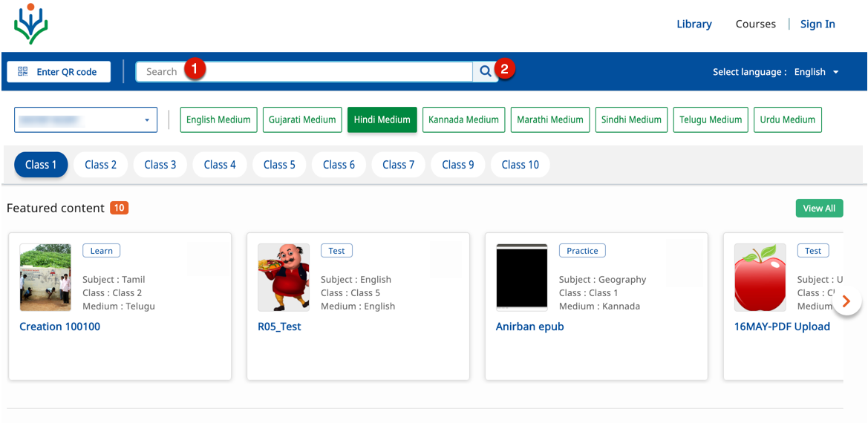Expand the Select language dropdown

816,72
